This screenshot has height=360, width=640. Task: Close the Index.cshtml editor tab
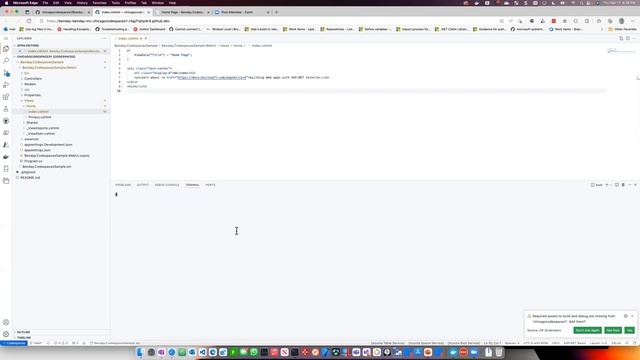[x=146, y=38]
